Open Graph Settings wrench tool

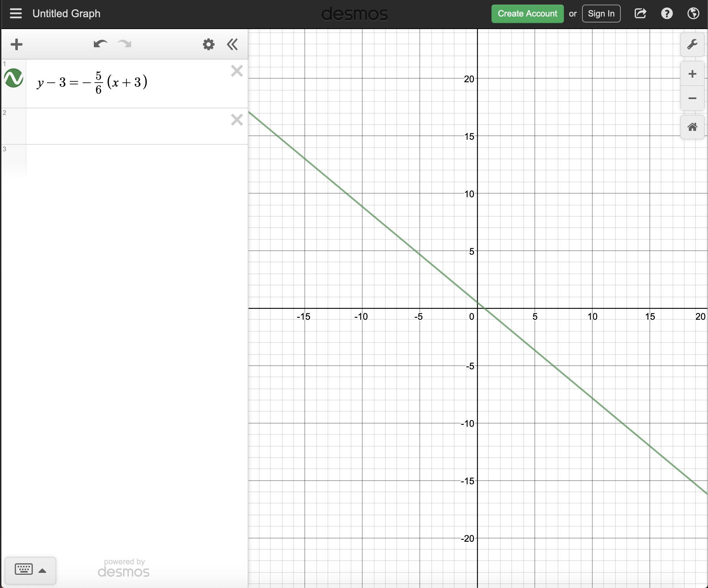tap(692, 44)
